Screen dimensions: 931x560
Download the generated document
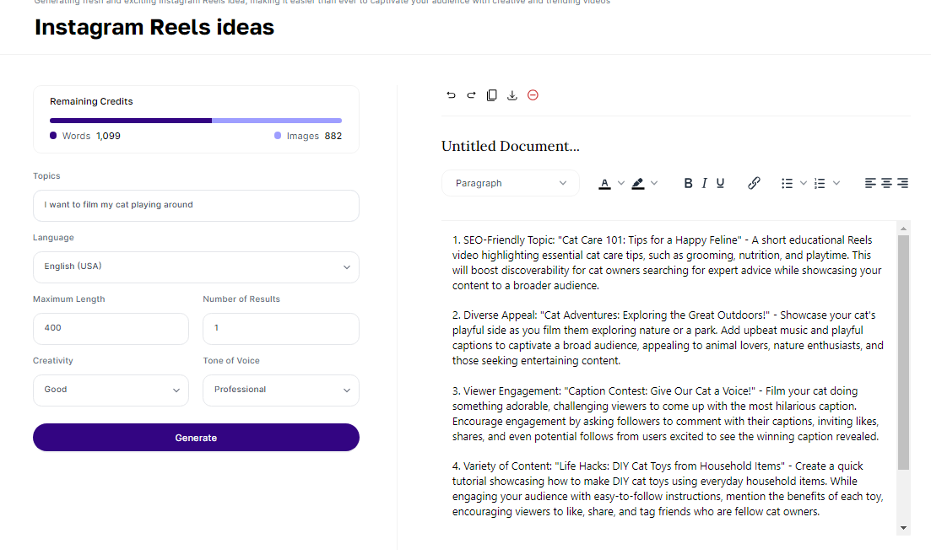pyautogui.click(x=512, y=95)
